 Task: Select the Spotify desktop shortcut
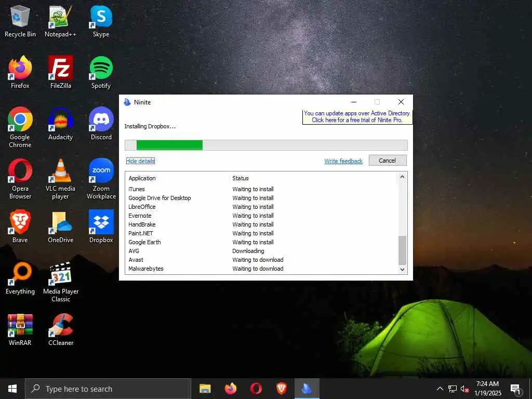point(101,73)
